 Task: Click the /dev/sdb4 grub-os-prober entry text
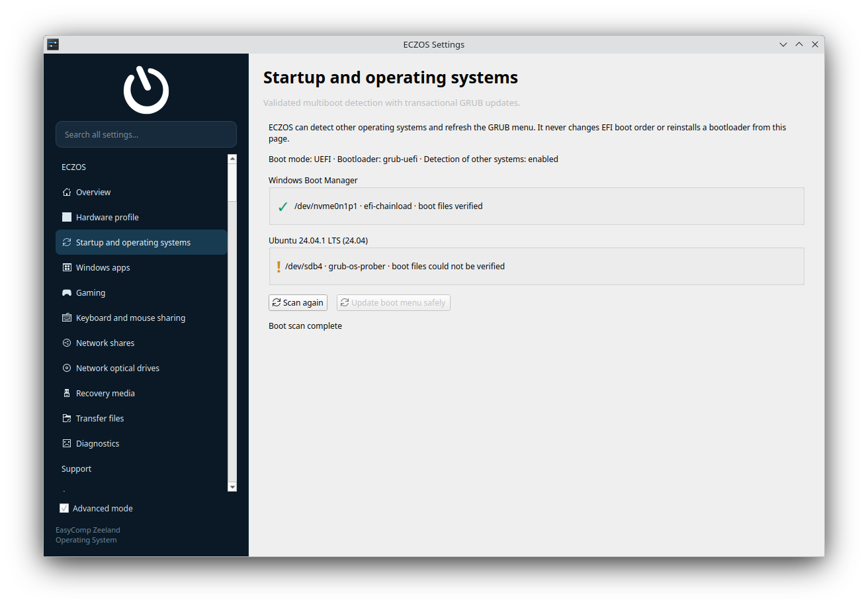click(x=395, y=267)
